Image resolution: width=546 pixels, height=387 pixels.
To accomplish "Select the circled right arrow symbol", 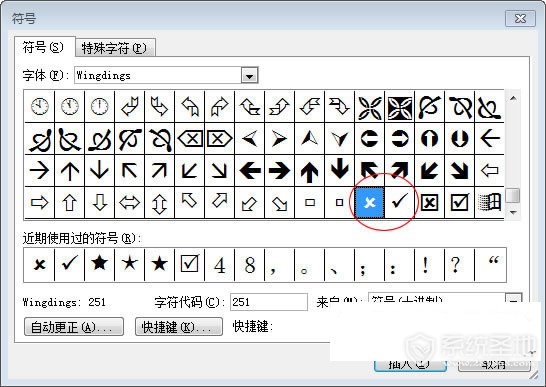I will tap(399, 139).
